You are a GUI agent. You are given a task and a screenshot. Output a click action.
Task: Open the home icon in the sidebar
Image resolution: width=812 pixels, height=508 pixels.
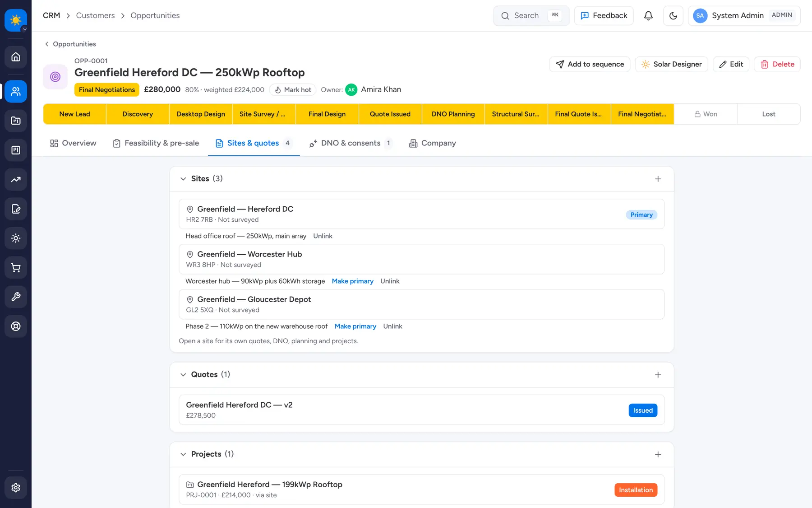click(x=16, y=57)
